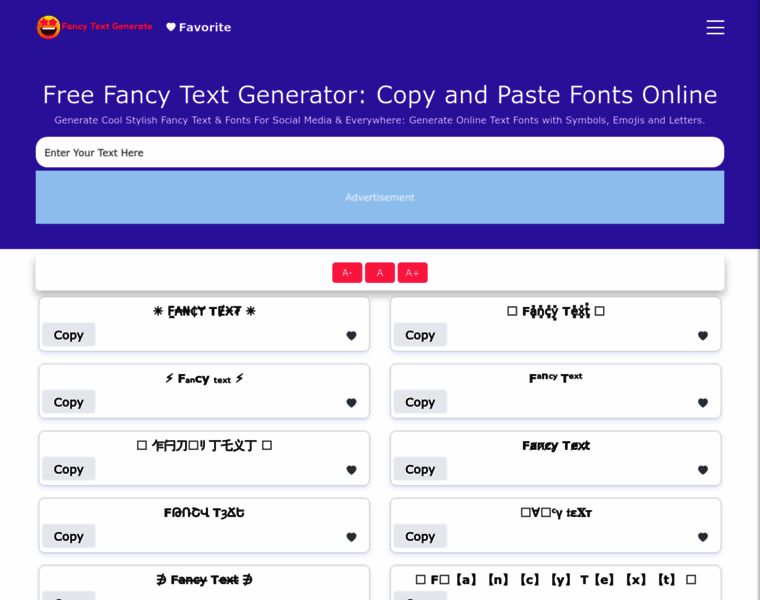Click the Free Fancy Text Generator heading
Viewport: 760px width, 600px height.
(380, 95)
